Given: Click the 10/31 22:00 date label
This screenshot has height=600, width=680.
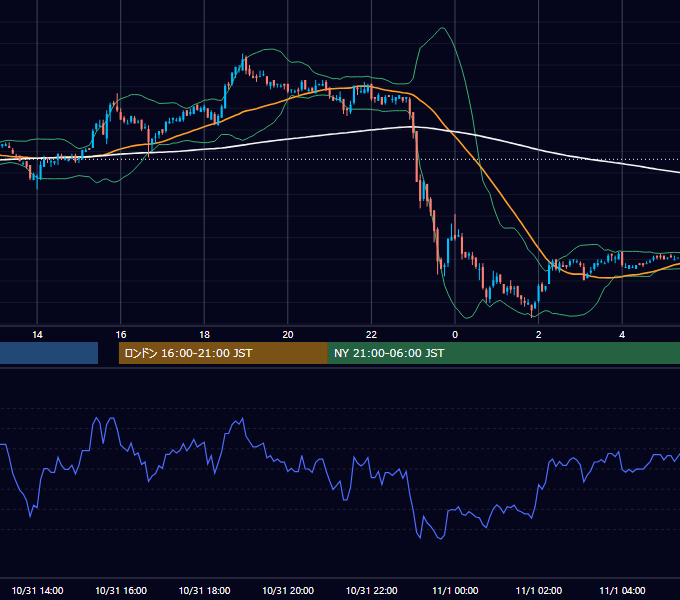Looking at the screenshot, I should pyautogui.click(x=371, y=590).
